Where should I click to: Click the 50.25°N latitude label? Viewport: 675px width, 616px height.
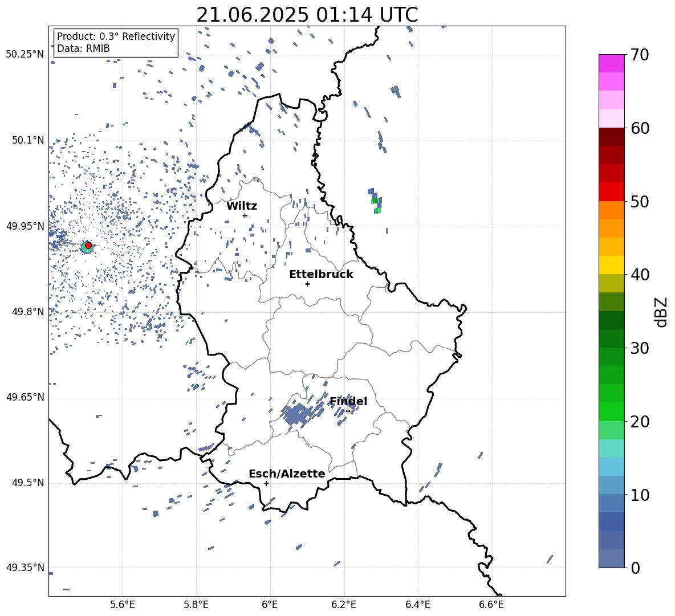[x=25, y=55]
